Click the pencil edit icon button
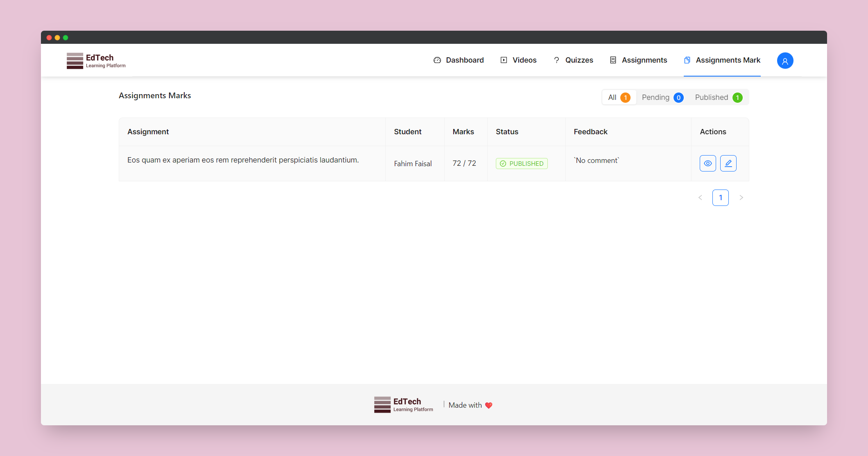The width and height of the screenshot is (868, 456). click(x=728, y=163)
